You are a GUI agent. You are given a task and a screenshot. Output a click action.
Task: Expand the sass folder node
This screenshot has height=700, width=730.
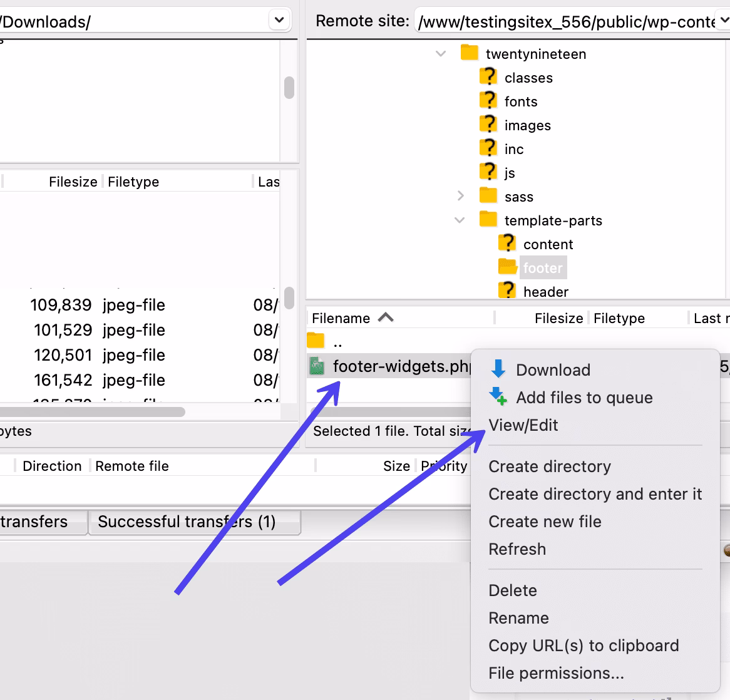click(x=461, y=196)
